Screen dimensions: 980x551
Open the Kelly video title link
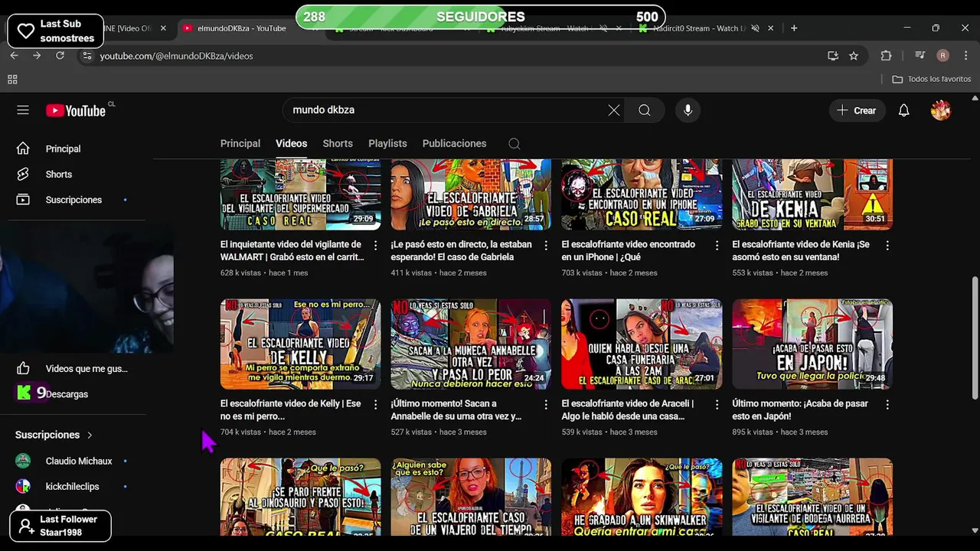[x=291, y=410]
